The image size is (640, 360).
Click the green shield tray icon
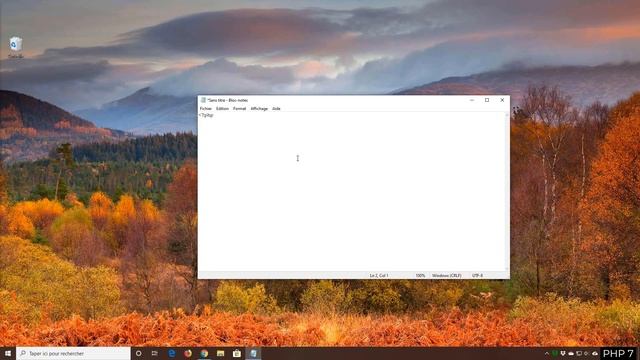(555, 353)
